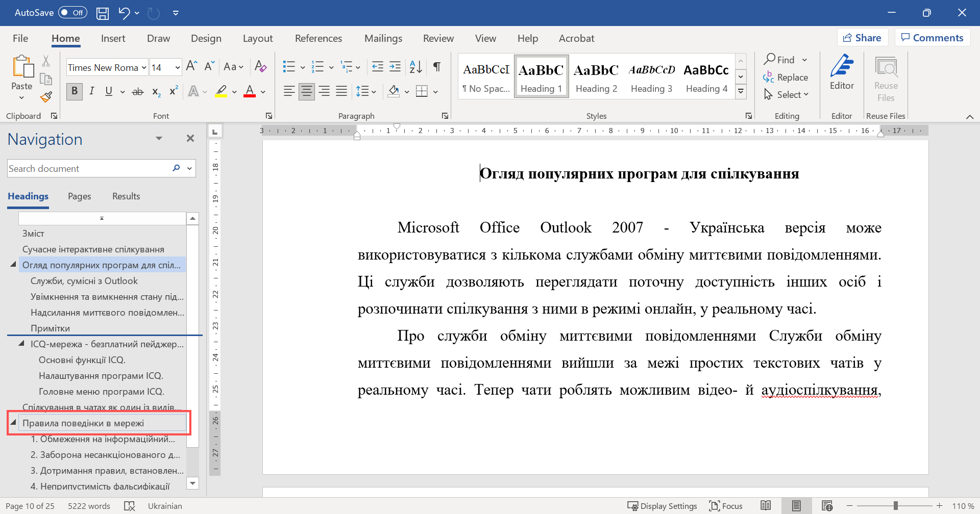Click the Search document field
Screen dimensions: 980x514
pyautogui.click(x=87, y=168)
